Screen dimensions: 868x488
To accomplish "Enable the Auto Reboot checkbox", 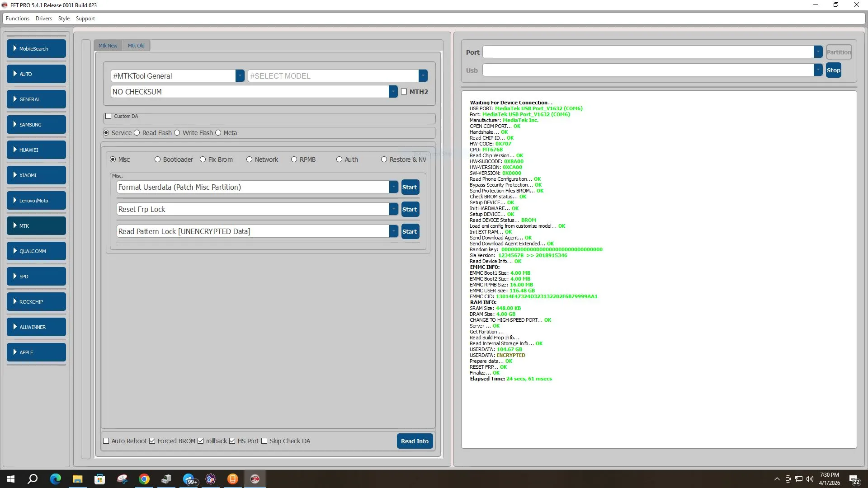I will point(106,441).
